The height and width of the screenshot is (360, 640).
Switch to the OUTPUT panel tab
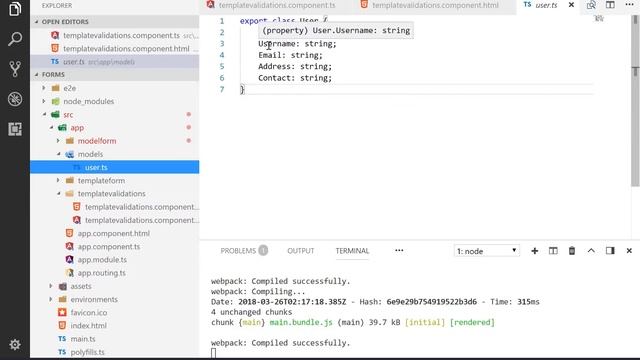coord(300,251)
